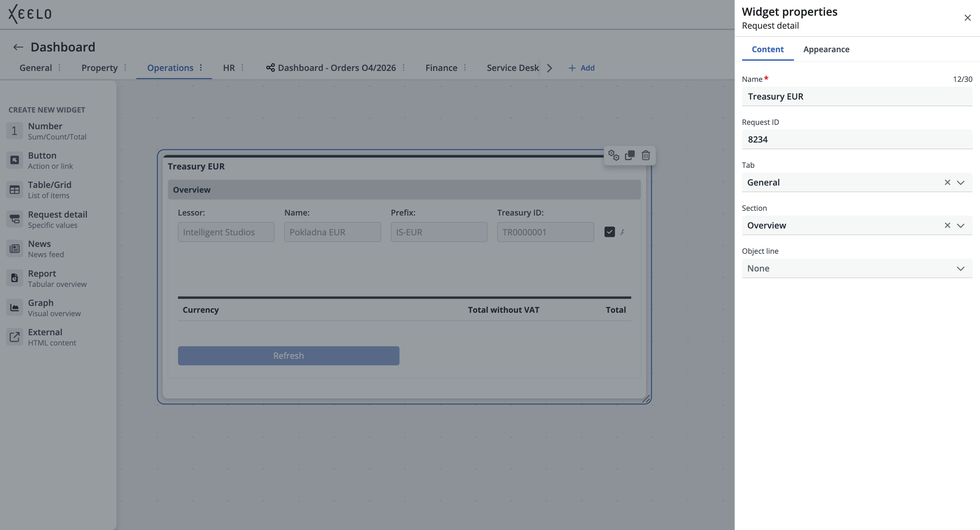Duplicate the Treasury EUR widget
The height and width of the screenshot is (530, 980).
pyautogui.click(x=630, y=155)
